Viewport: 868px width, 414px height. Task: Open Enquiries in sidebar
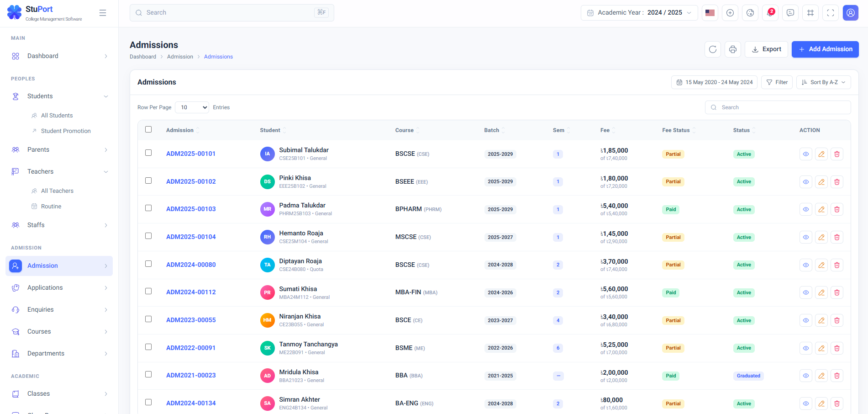click(x=59, y=310)
